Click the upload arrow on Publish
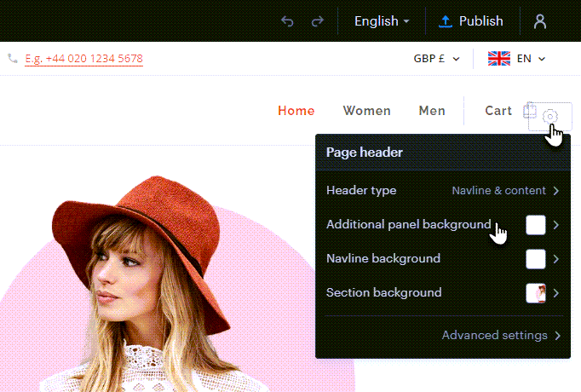 click(445, 21)
